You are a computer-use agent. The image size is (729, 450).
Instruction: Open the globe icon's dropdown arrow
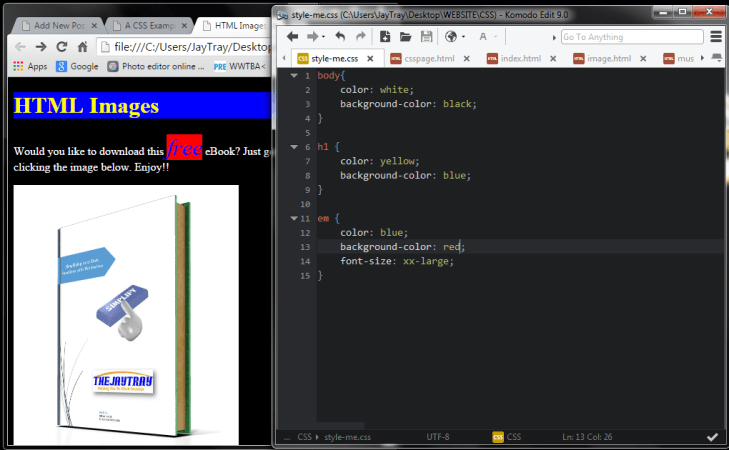[463, 37]
